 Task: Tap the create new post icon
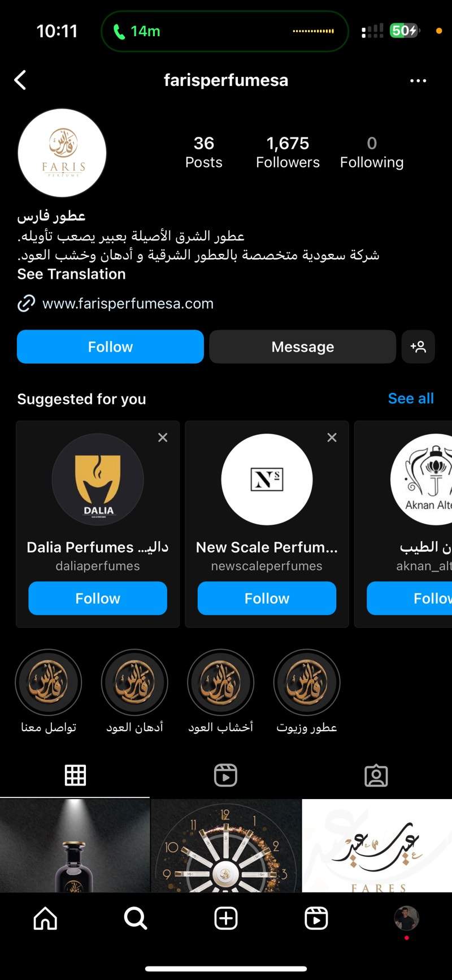click(x=226, y=918)
